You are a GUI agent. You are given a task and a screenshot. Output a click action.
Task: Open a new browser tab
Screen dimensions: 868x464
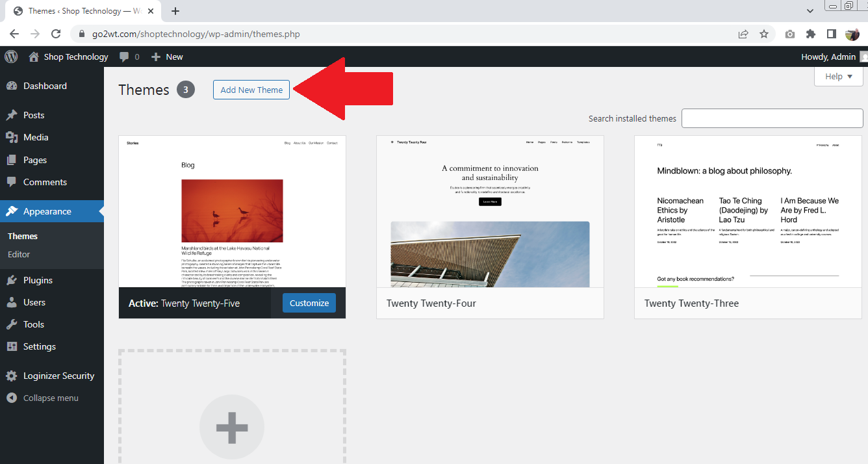pyautogui.click(x=175, y=11)
